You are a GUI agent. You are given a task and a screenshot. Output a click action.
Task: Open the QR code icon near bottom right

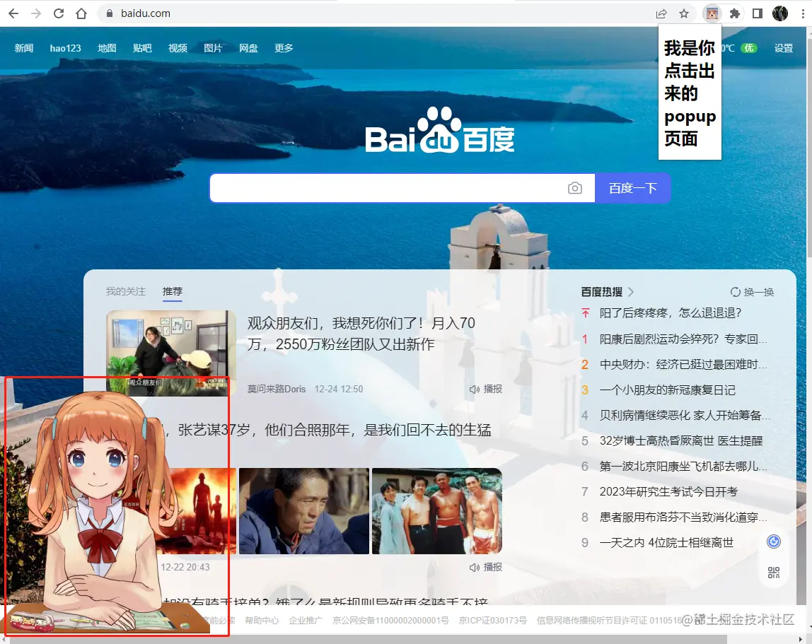(774, 572)
